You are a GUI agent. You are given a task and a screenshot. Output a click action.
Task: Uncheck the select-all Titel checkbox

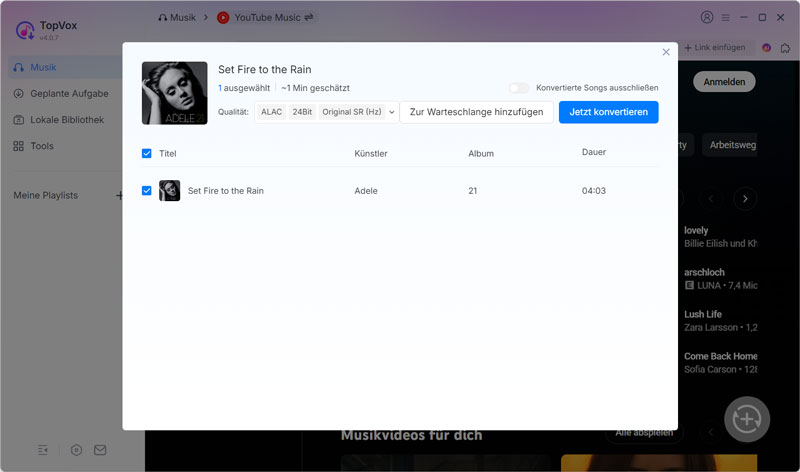pyautogui.click(x=147, y=154)
